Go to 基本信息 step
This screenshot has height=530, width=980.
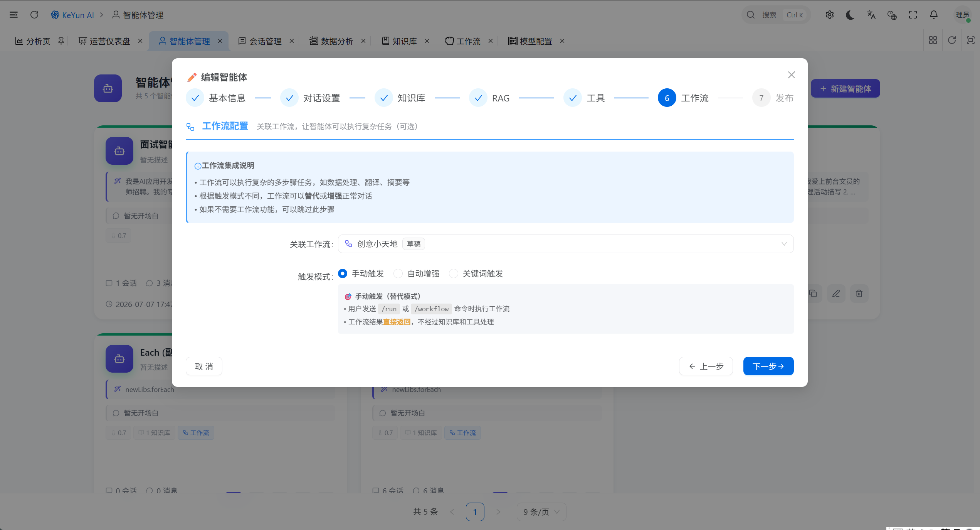tap(216, 98)
